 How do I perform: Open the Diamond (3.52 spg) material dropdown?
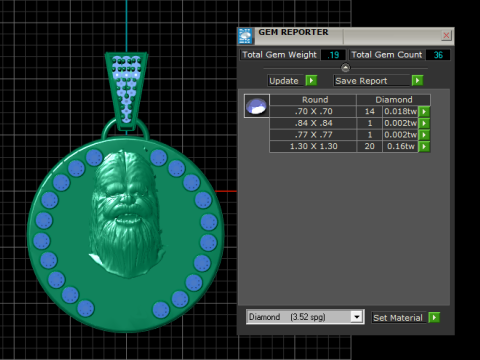point(357,317)
